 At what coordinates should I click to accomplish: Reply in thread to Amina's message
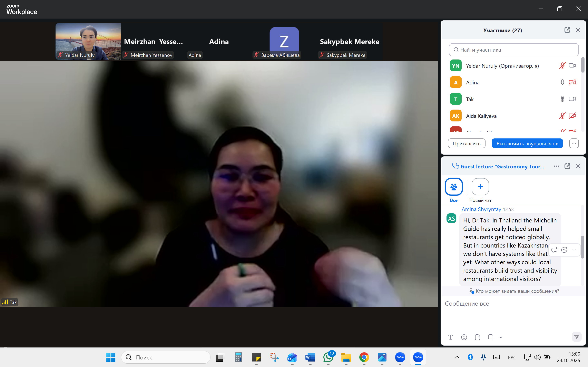554,250
